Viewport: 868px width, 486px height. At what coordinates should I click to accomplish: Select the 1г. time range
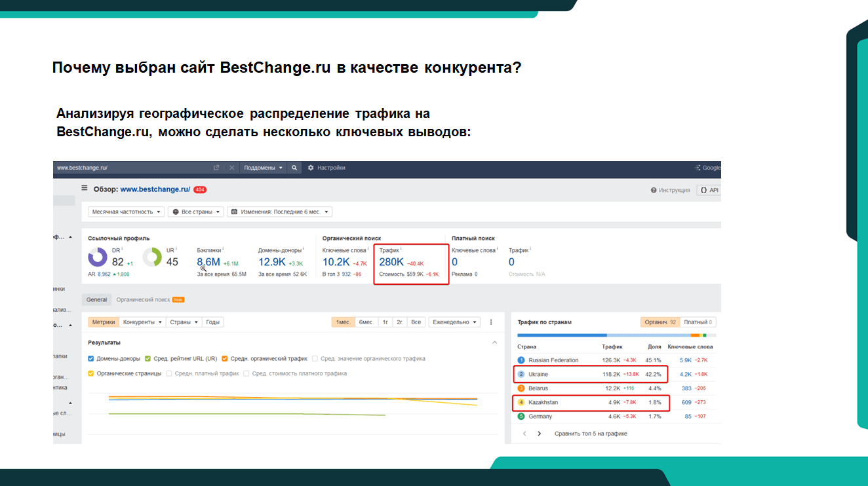(x=385, y=322)
